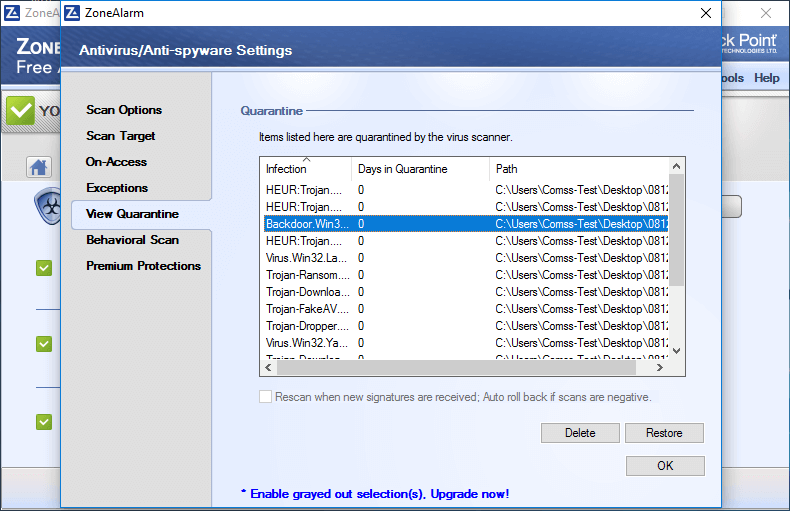790x511 pixels.
Task: Click the ZoneAlarm logo icon in dialog title bar
Action: coord(73,13)
